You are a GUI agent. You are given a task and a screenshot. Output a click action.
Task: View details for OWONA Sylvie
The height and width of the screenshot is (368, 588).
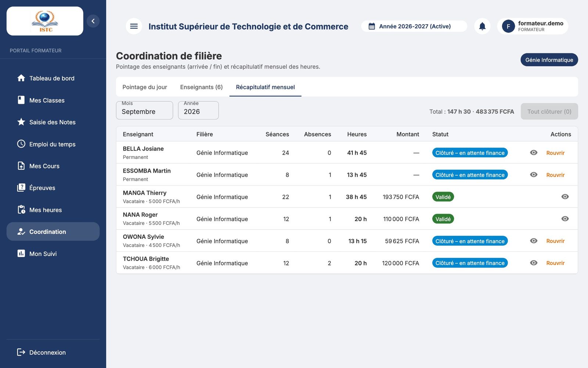coord(534,241)
